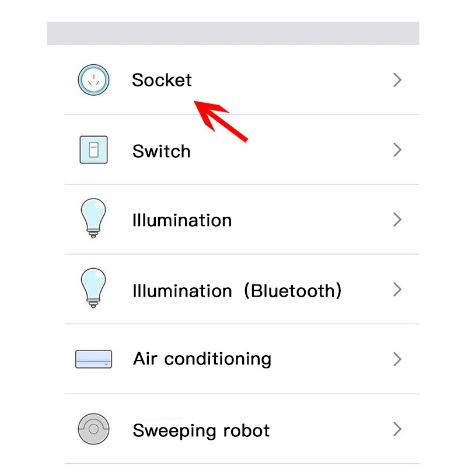Tap the Illumination (Bluetooth) bulb icon

pos(93,288)
